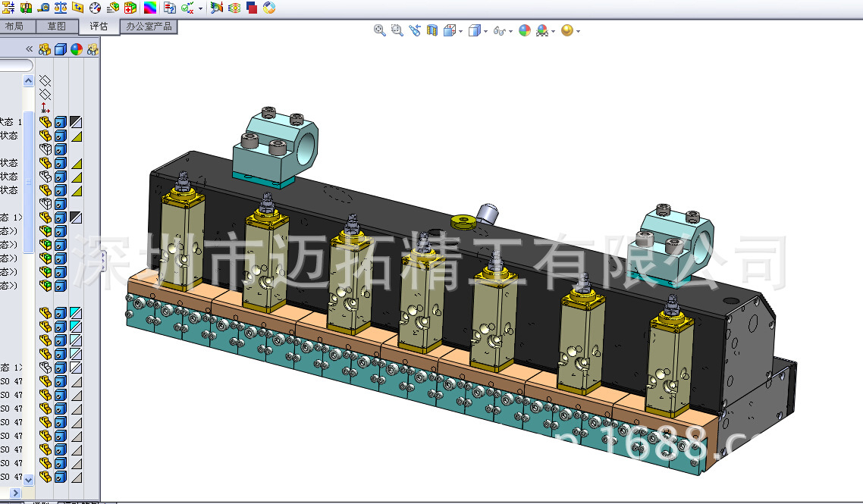Click the blue and red squares Xpress icon
Viewport: 863px width, 504px height.
click(252, 8)
